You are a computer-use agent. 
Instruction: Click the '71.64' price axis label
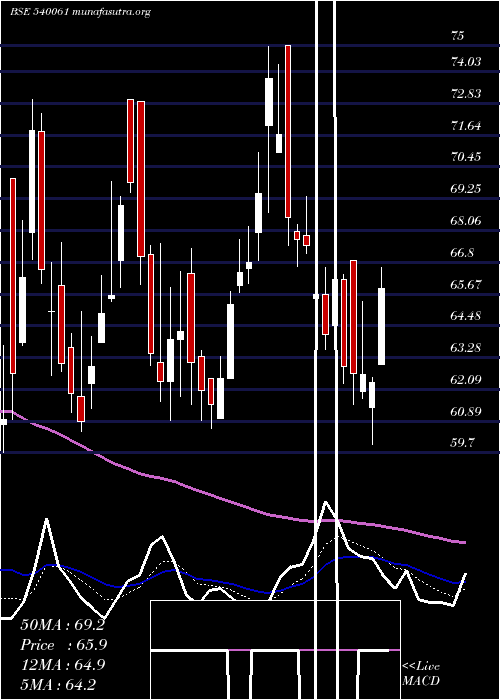click(x=466, y=126)
